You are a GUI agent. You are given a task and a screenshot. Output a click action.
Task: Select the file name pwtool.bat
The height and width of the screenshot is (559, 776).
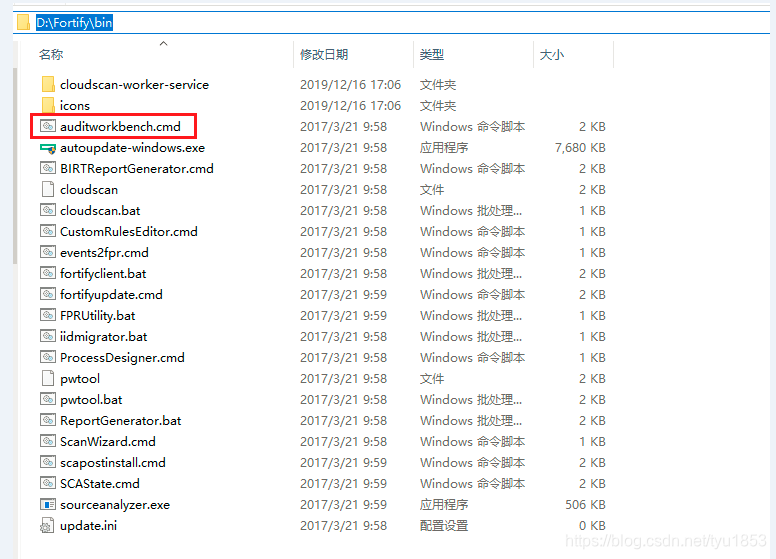(x=91, y=400)
